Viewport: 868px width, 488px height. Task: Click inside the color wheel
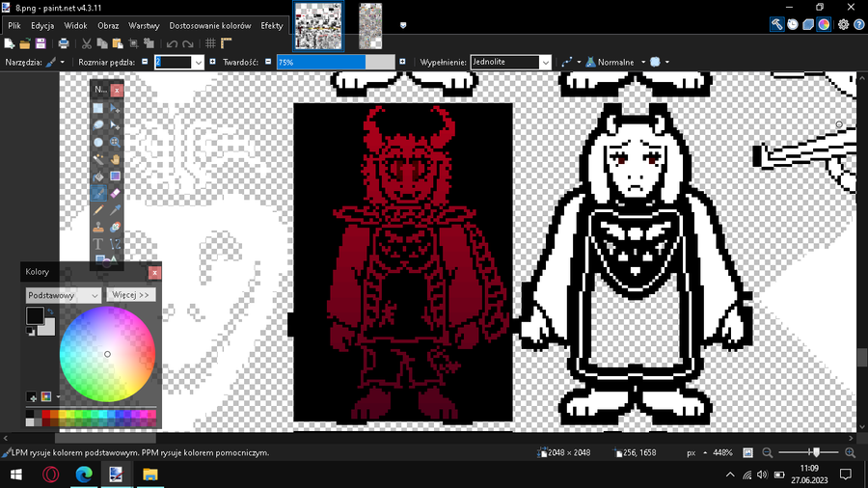[x=107, y=354]
